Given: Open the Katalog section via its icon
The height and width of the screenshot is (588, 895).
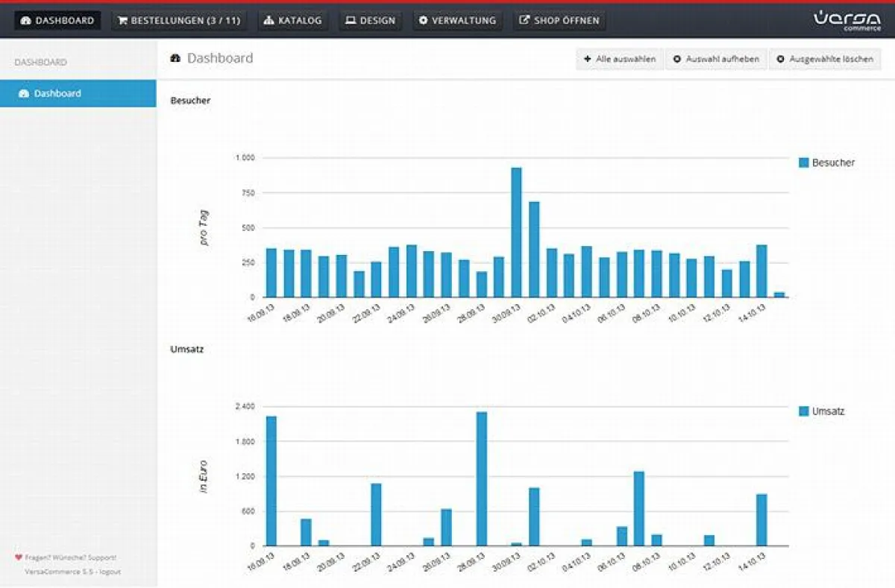Looking at the screenshot, I should (268, 20).
